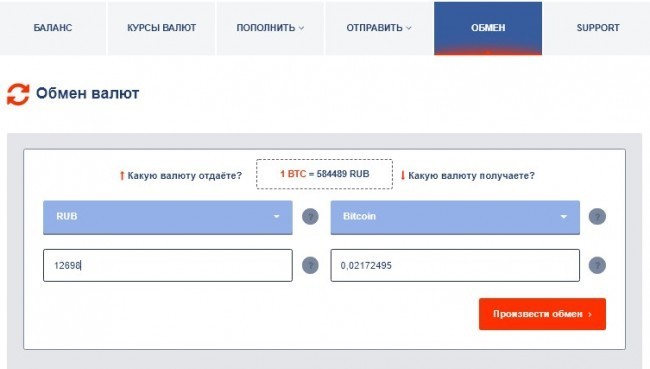Click arrow on Произвести обмен button
The image size is (650, 369).
[x=590, y=314]
